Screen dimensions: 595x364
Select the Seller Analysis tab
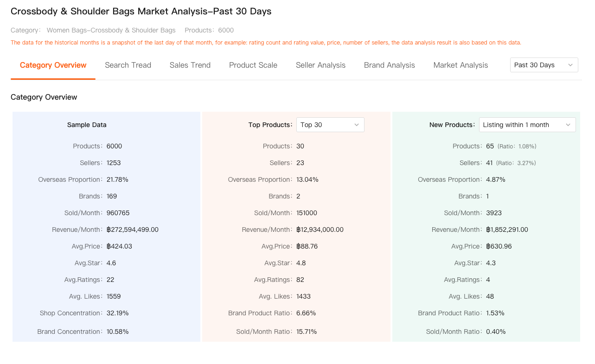click(320, 65)
